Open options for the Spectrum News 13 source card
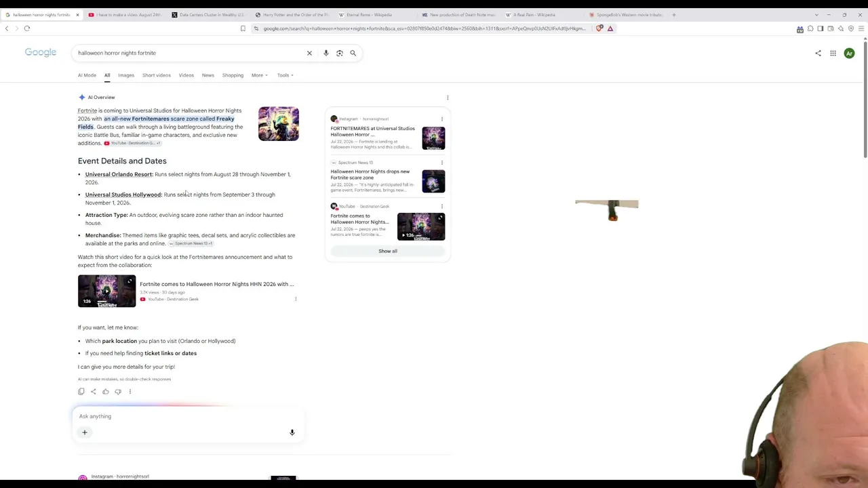This screenshot has height=488, width=868. (442, 163)
